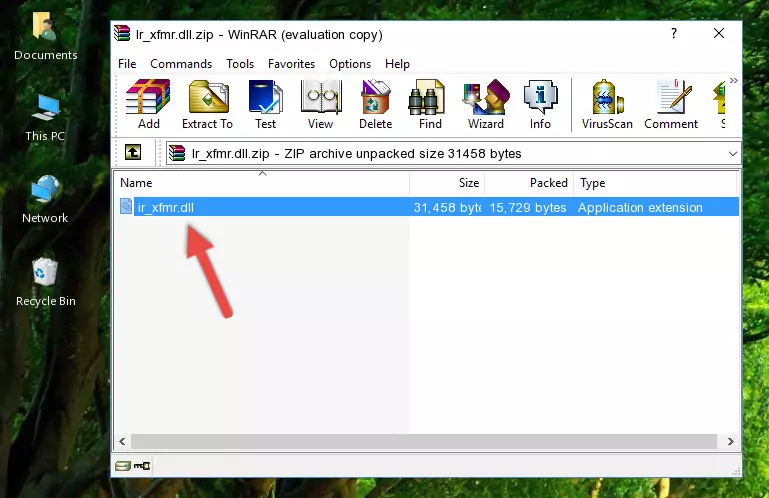Image resolution: width=769 pixels, height=498 pixels.
Task: Sort by the Size column header
Action: click(x=447, y=183)
